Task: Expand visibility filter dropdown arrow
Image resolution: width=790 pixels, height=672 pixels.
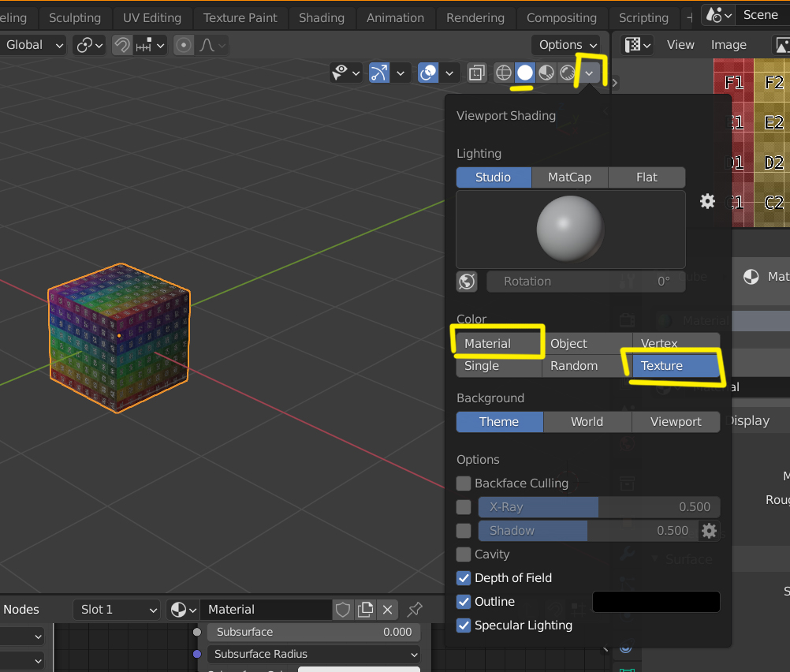Action: pos(356,73)
